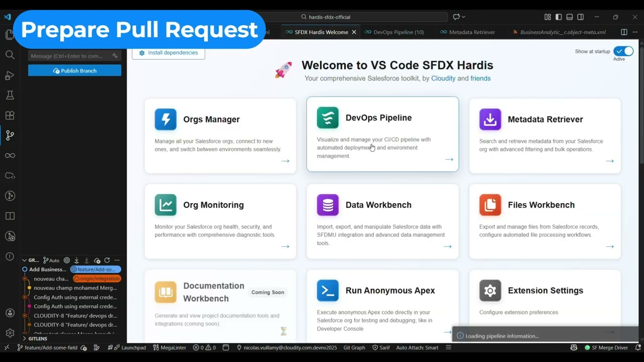
Task: Open the Manage gear icon
Action: click(x=10, y=333)
